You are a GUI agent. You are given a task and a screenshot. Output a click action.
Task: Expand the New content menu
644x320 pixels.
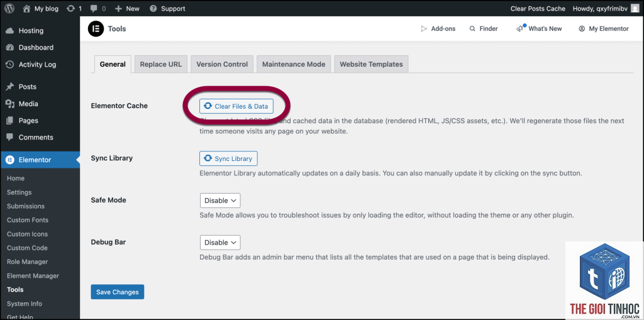(x=127, y=8)
